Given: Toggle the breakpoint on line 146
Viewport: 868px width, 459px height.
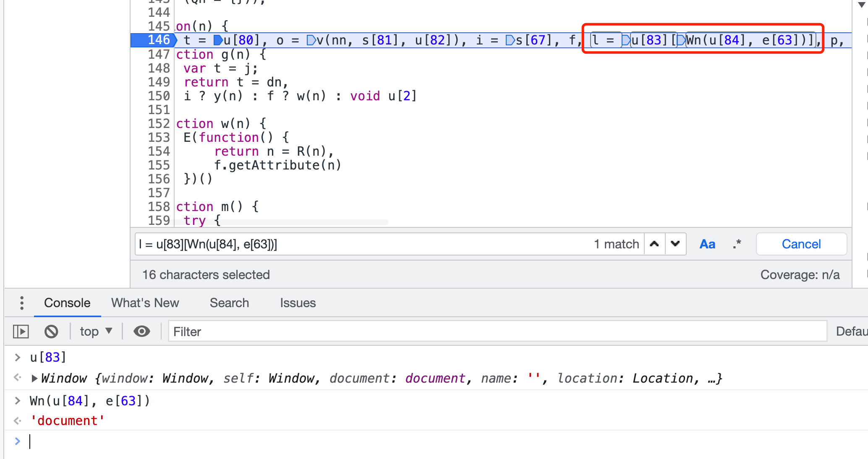Looking at the screenshot, I should 158,40.
